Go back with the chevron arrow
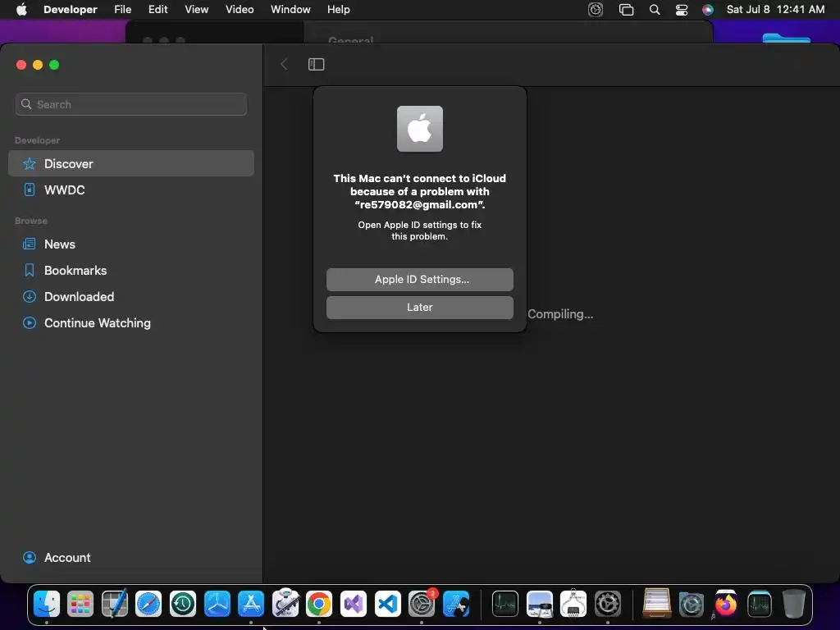Image resolution: width=840 pixels, height=630 pixels. click(x=284, y=64)
